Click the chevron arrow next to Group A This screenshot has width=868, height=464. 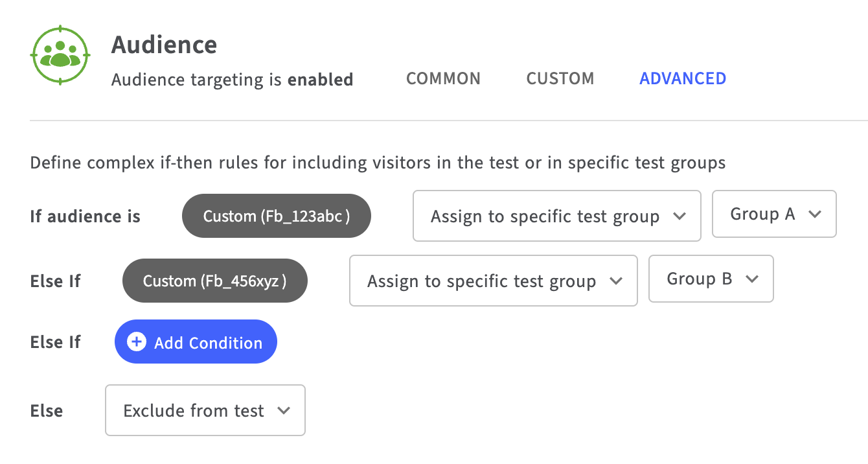815,215
